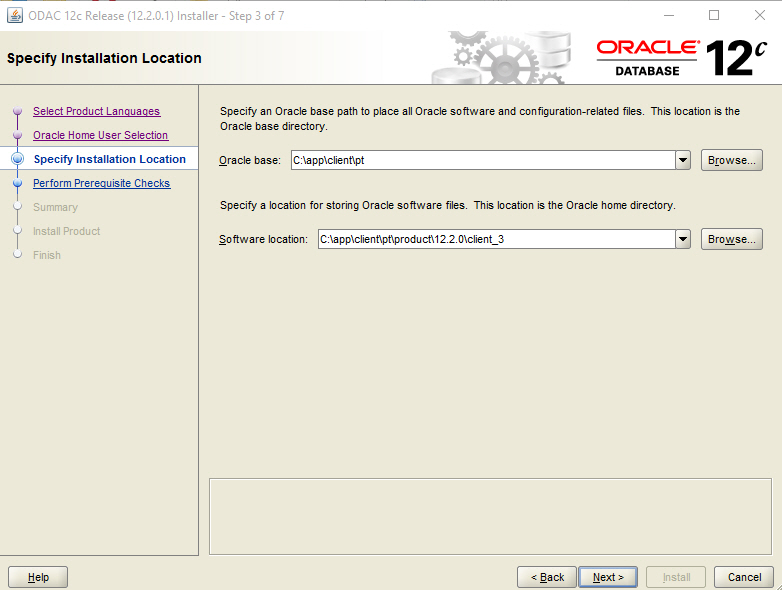Click the Install Product step label
This screenshot has width=782, height=590.
pos(66,231)
